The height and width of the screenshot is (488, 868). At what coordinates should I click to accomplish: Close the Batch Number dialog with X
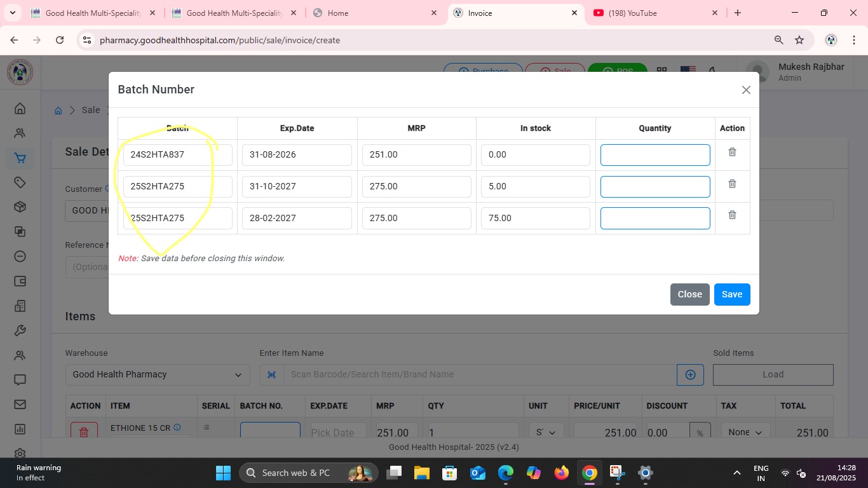pyautogui.click(x=746, y=90)
